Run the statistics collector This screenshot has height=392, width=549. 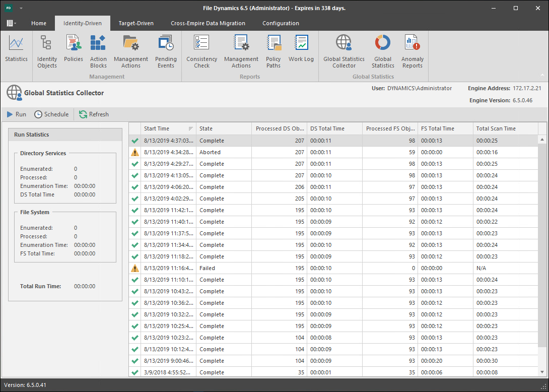(x=16, y=114)
